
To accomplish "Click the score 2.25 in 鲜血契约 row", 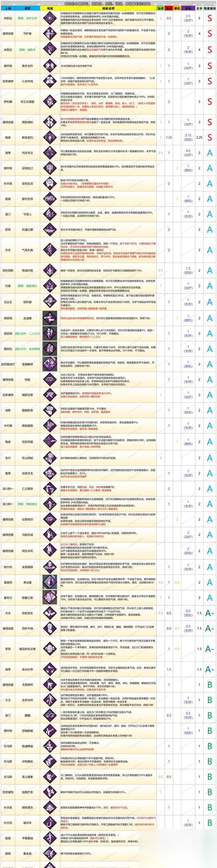I will tap(199, 137).
